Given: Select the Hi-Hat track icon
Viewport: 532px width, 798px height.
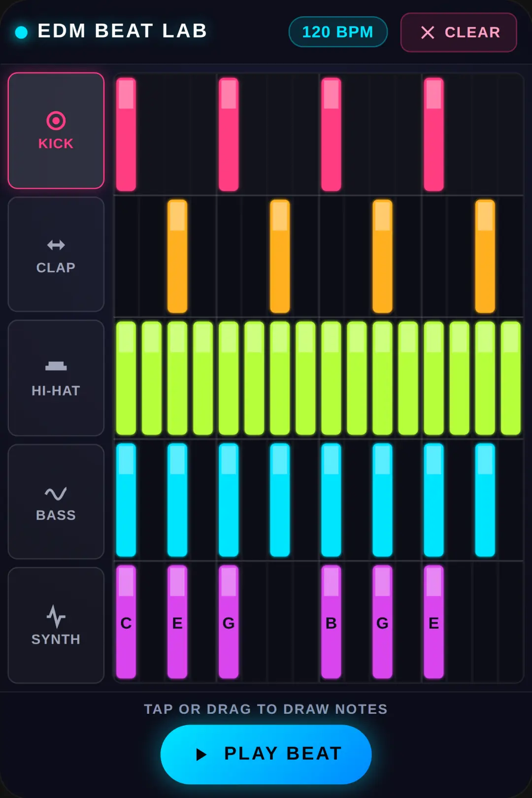Looking at the screenshot, I should (x=56, y=366).
